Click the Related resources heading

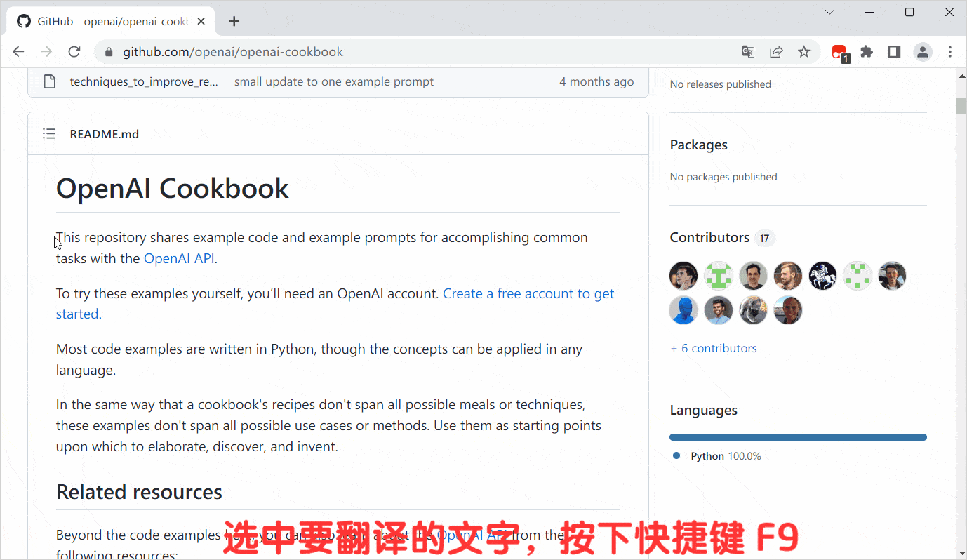pos(139,492)
